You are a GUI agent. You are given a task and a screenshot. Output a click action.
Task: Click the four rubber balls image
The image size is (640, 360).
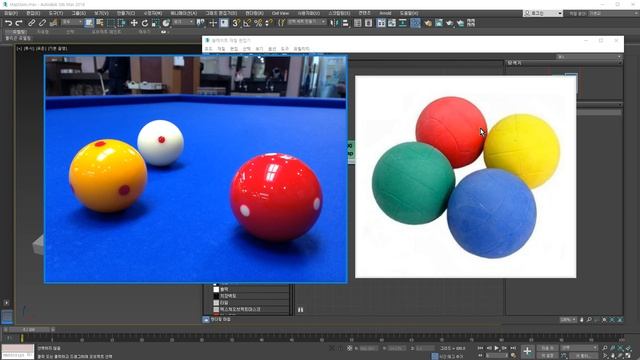pyautogui.click(x=466, y=177)
